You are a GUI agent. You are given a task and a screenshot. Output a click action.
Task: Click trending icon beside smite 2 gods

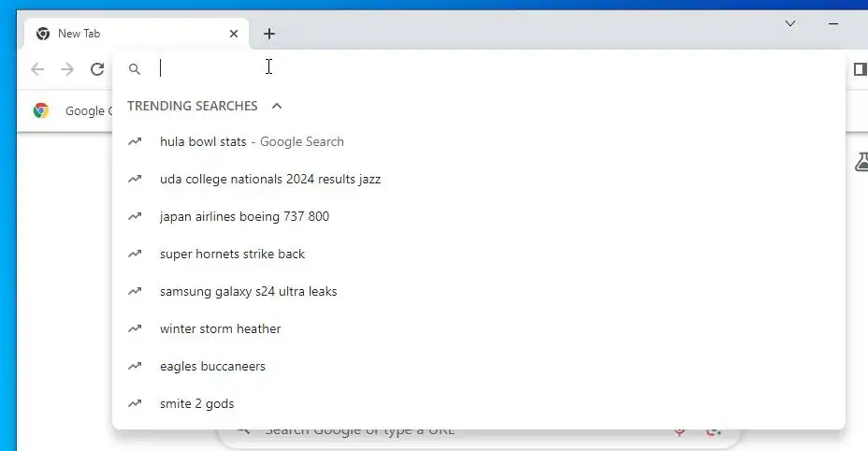click(x=135, y=403)
